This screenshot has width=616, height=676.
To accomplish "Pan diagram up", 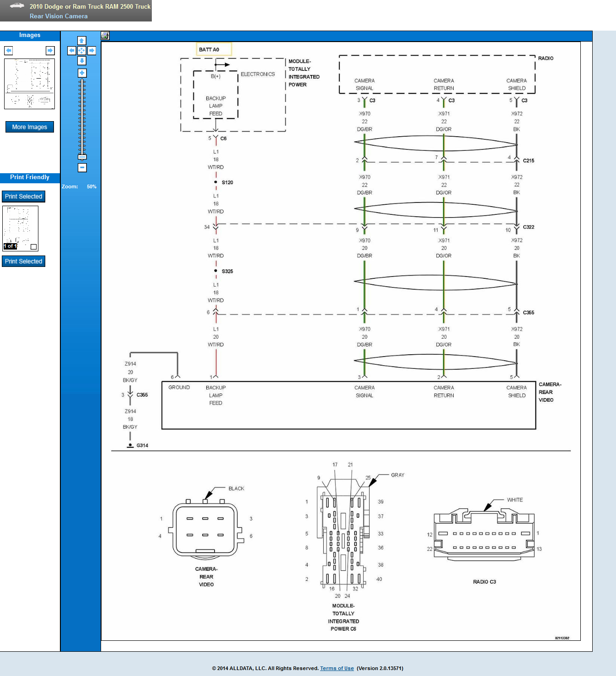I will [82, 41].
